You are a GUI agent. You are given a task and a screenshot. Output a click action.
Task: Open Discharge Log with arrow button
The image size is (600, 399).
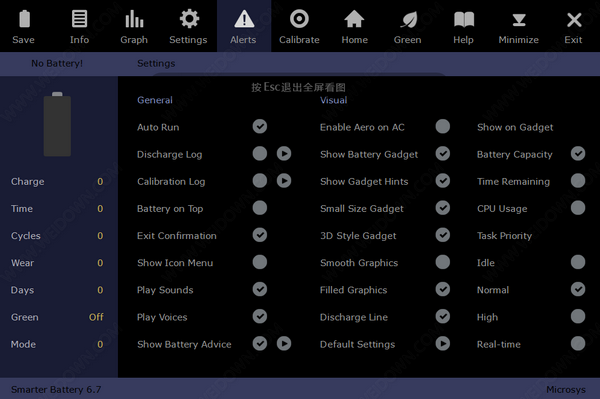(284, 154)
